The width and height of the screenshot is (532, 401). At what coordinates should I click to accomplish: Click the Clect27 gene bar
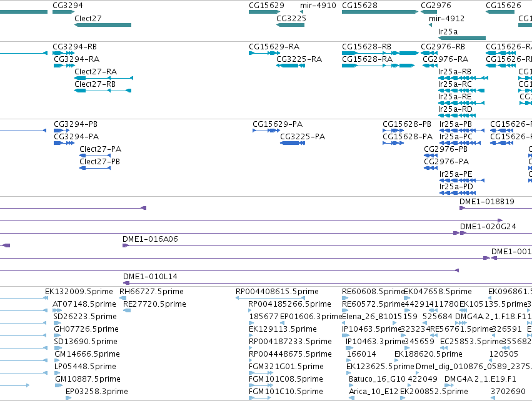pyautogui.click(x=103, y=25)
